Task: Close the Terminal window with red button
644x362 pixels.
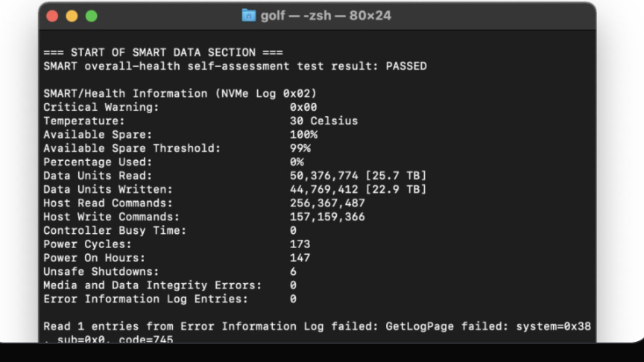Action: click(x=52, y=16)
